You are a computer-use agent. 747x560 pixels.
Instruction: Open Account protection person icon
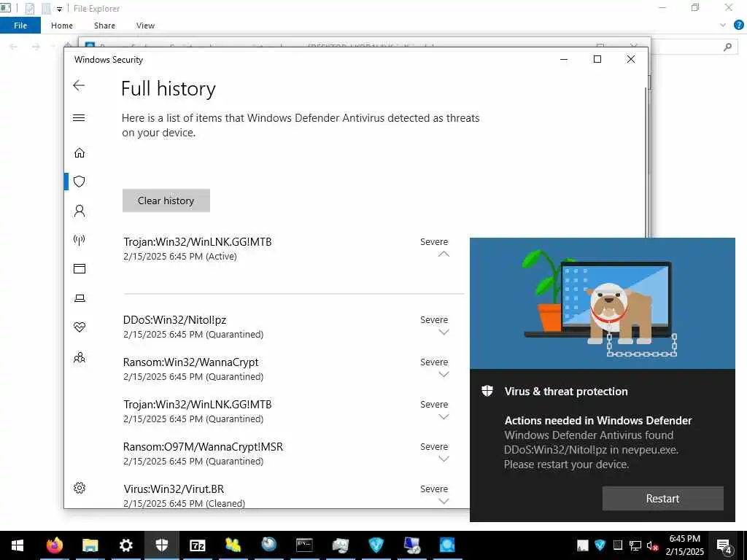(x=80, y=211)
